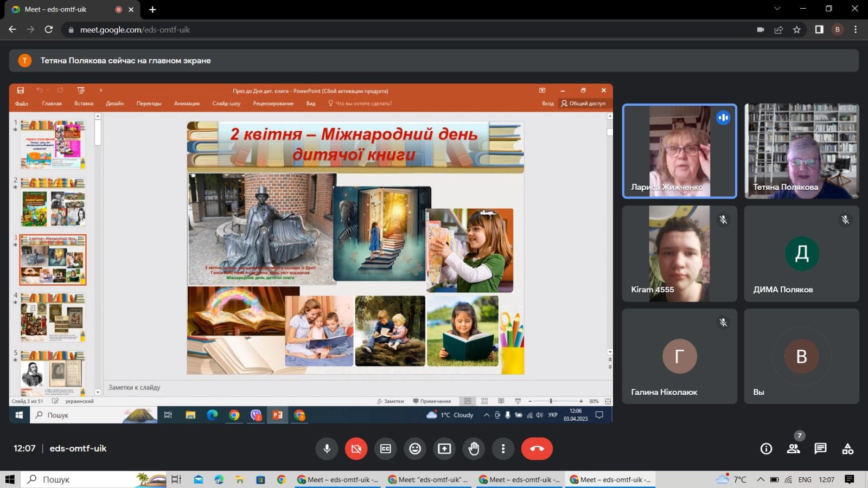The image size is (868, 488).
Task: Open meeting details info icon
Action: coord(766,448)
